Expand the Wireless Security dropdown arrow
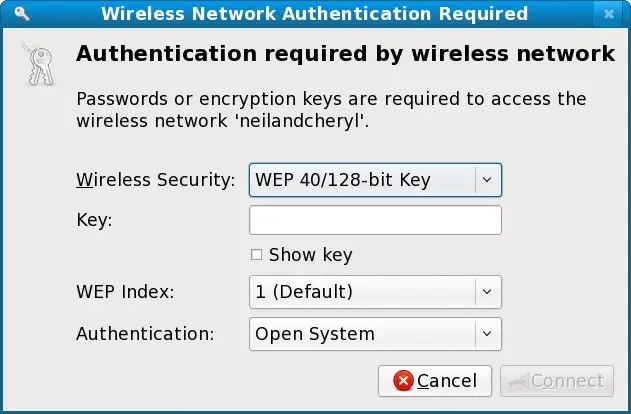 click(x=487, y=180)
